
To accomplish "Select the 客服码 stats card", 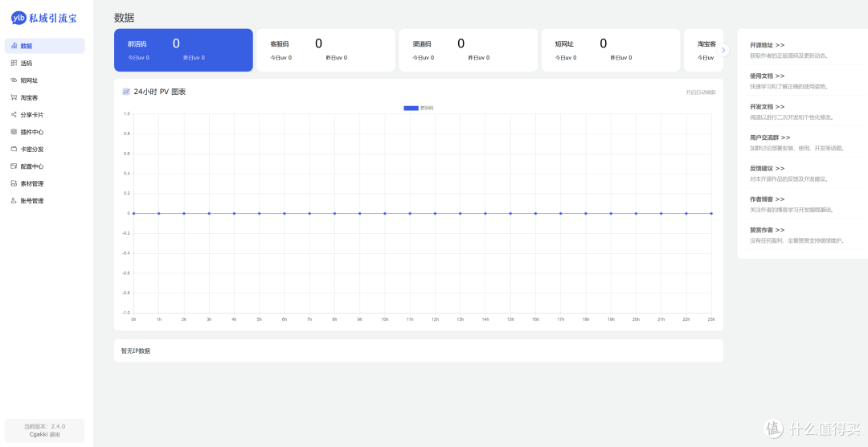I will (x=325, y=50).
